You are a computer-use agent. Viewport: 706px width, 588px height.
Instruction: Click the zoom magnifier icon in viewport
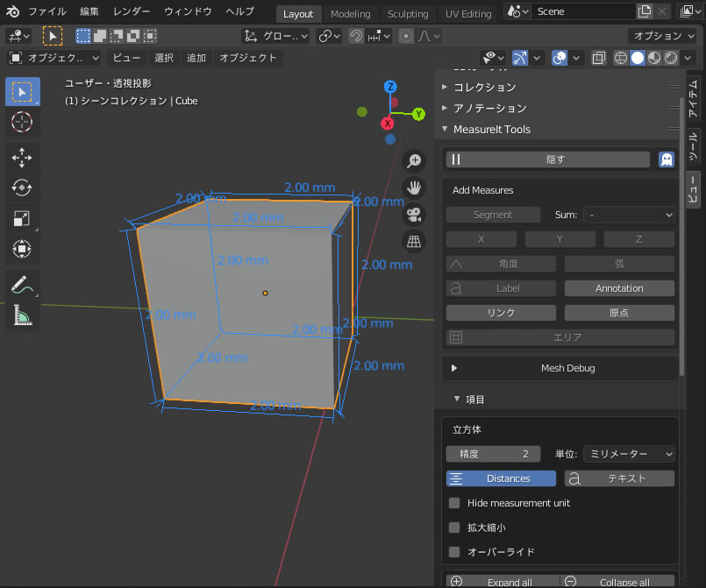[x=414, y=161]
